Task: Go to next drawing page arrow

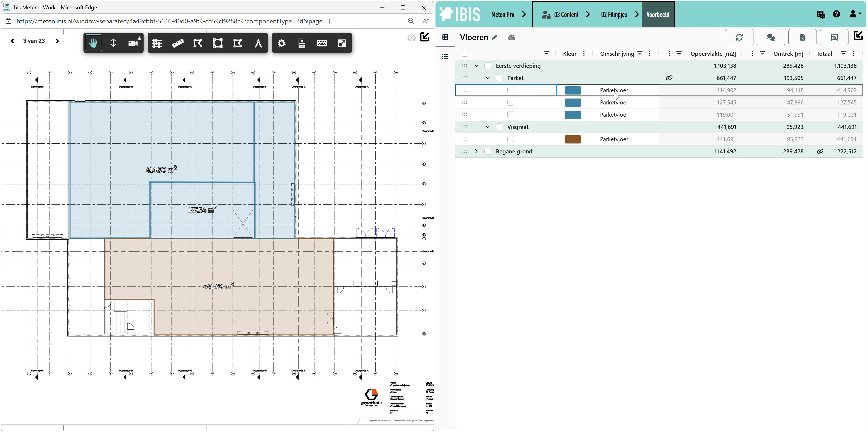Action: 57,41
